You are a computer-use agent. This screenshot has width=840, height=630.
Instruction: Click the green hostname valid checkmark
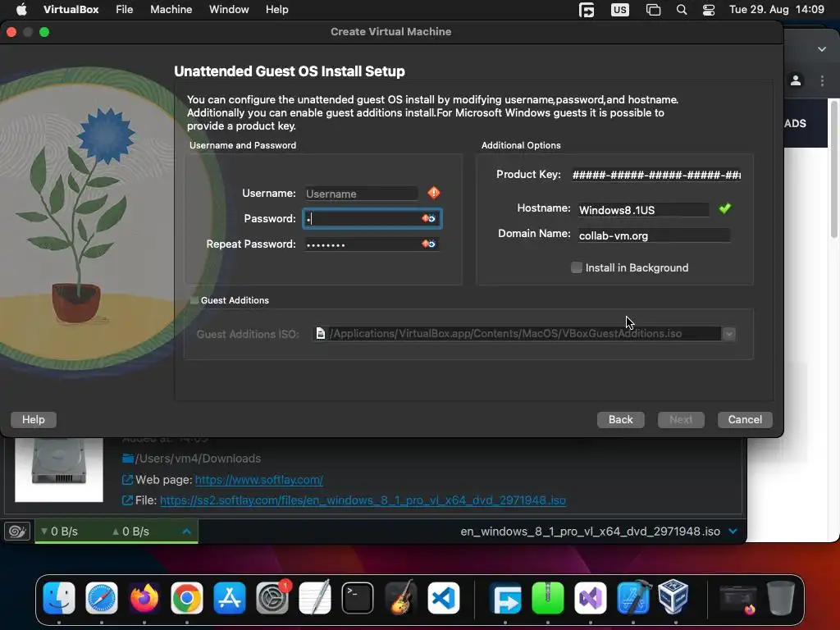[725, 208]
